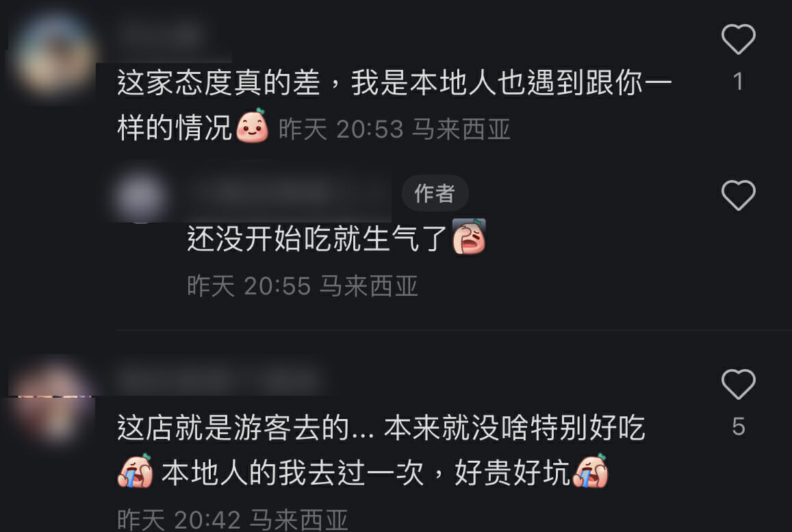This screenshot has width=792, height=532.
Task: Click the crying emoji before 本地人的我
Action: tap(136, 471)
